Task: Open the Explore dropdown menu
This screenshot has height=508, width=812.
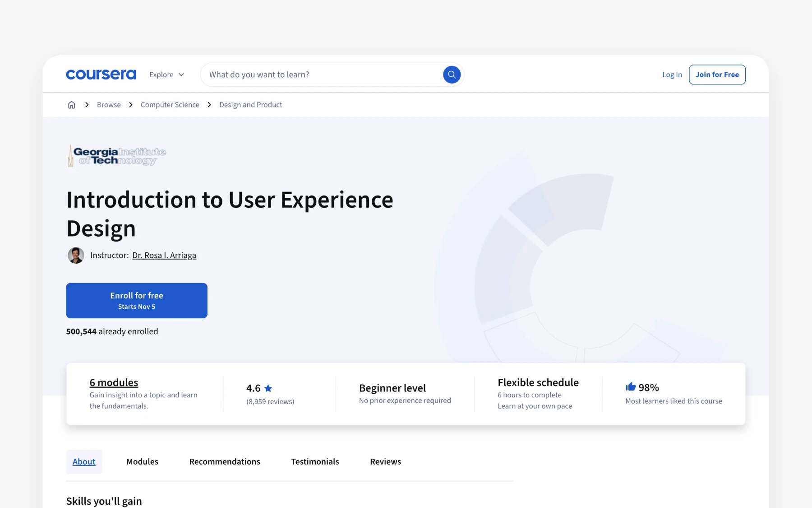Action: pyautogui.click(x=166, y=75)
